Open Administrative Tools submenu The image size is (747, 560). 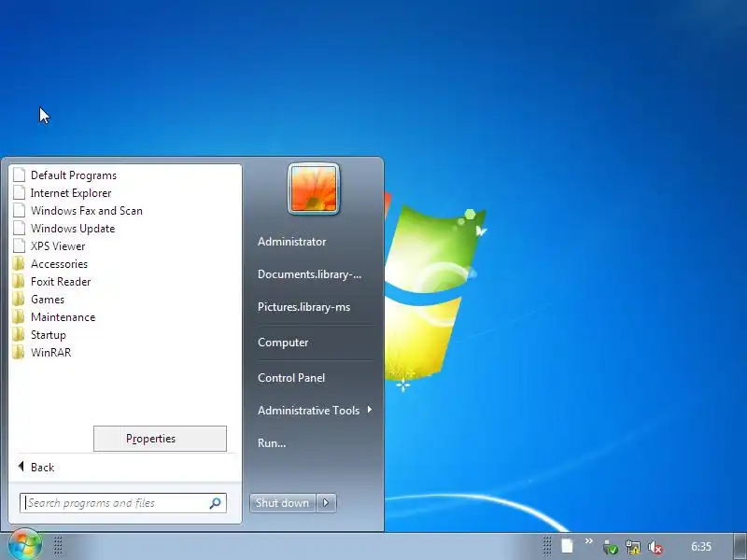(x=309, y=411)
